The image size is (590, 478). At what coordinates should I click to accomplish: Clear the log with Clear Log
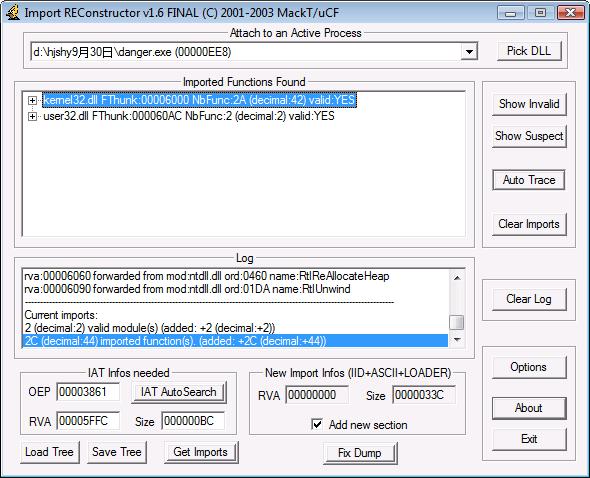(x=529, y=299)
